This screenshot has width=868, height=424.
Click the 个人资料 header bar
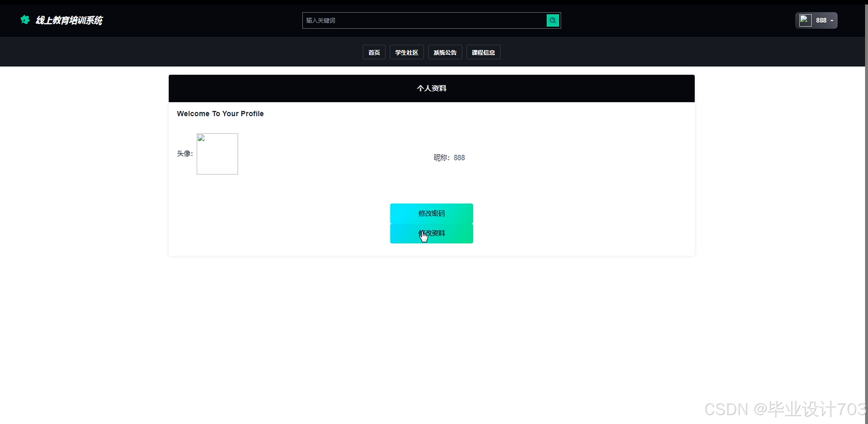pyautogui.click(x=431, y=88)
